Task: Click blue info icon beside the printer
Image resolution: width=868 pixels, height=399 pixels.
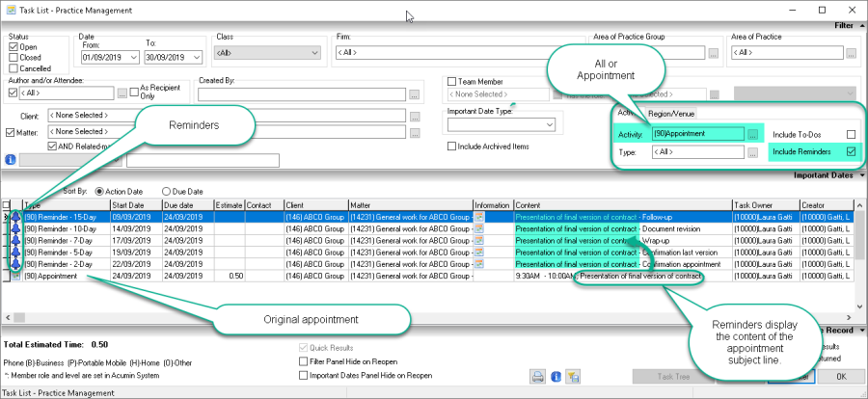Action: pos(556,377)
